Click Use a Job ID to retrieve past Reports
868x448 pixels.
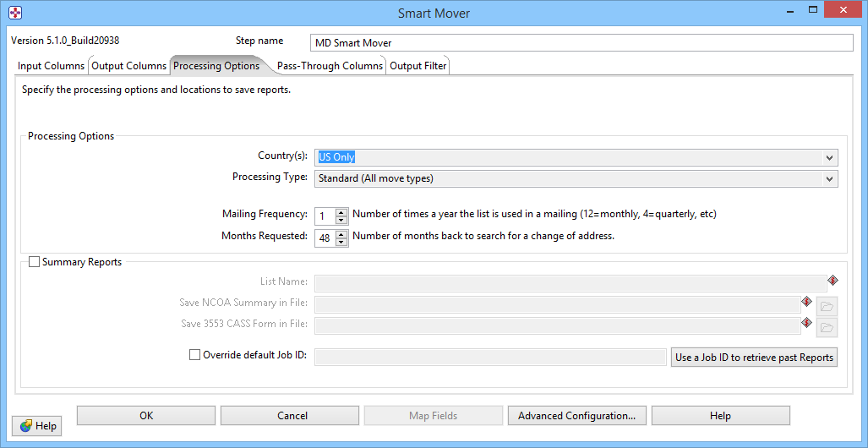(754, 358)
